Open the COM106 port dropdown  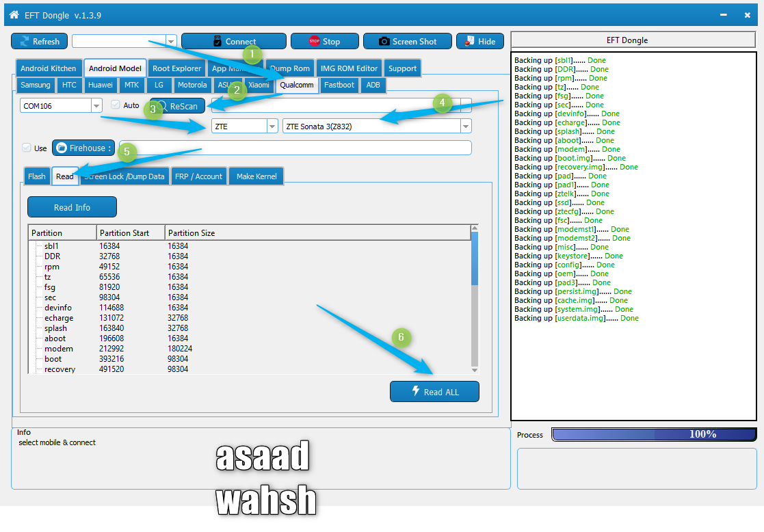click(96, 106)
